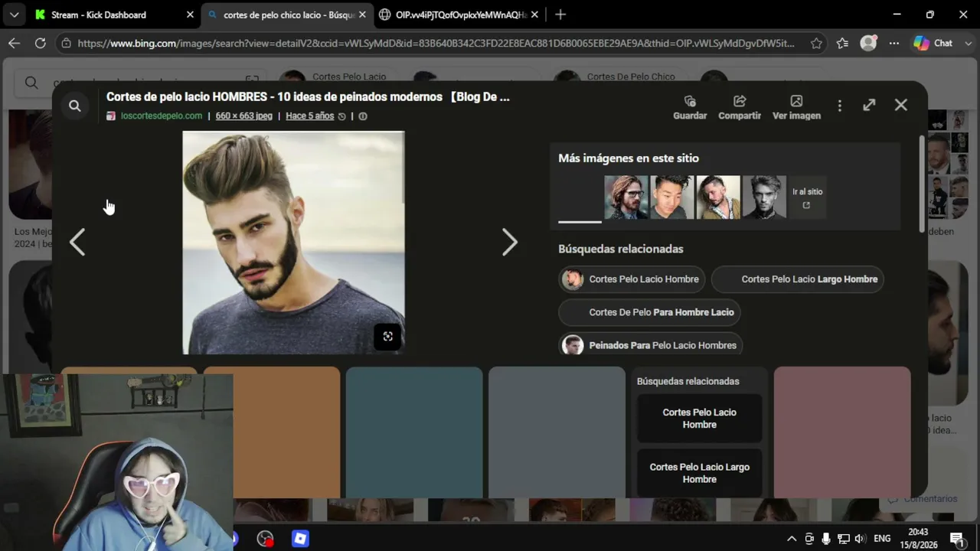
Task: View site information padlock in address bar
Action: coord(67,43)
